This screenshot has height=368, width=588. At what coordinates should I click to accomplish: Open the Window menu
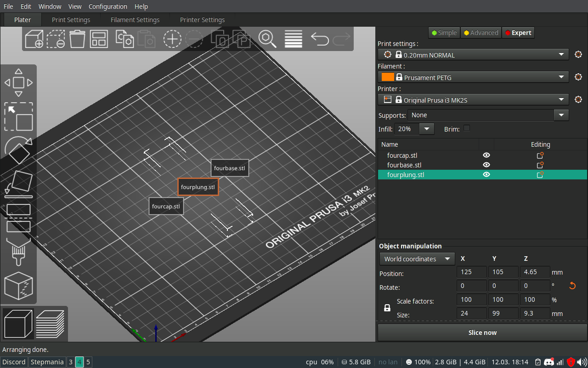coord(50,6)
